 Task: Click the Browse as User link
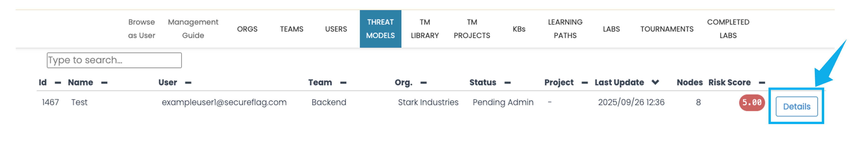(x=142, y=29)
